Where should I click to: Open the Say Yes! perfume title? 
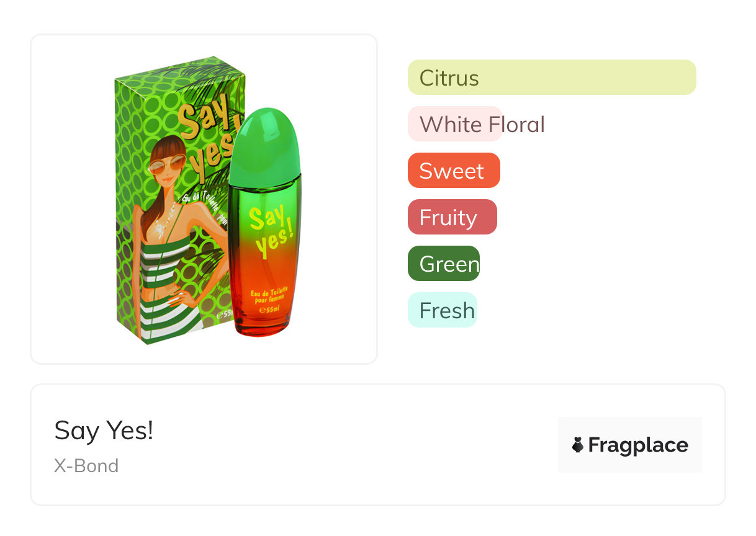[104, 430]
